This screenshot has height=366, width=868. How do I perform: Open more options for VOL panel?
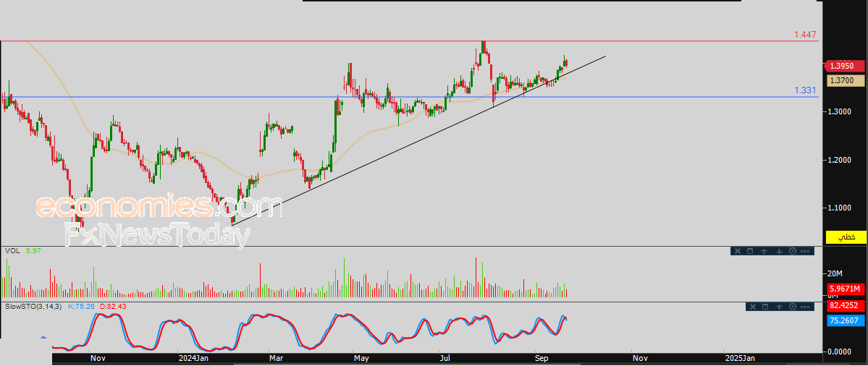[x=805, y=251]
